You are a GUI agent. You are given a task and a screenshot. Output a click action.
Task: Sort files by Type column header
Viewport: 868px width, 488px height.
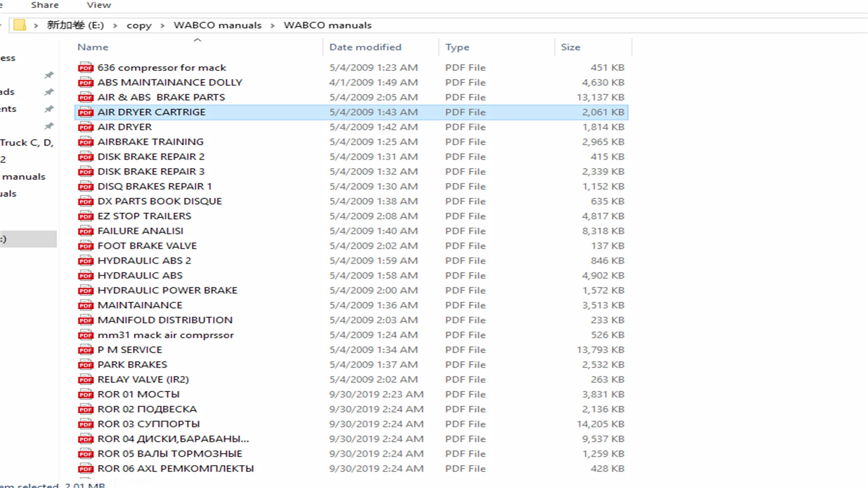pos(457,47)
